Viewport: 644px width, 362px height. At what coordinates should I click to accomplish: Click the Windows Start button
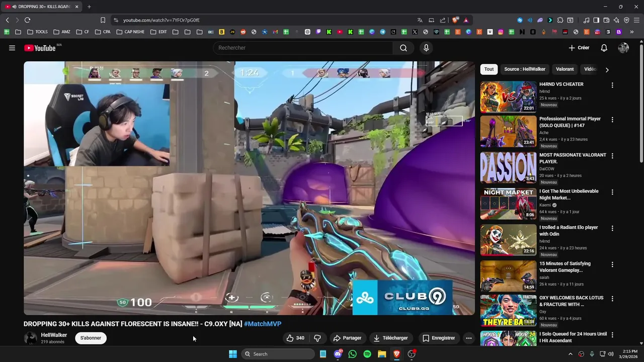pos(233,354)
